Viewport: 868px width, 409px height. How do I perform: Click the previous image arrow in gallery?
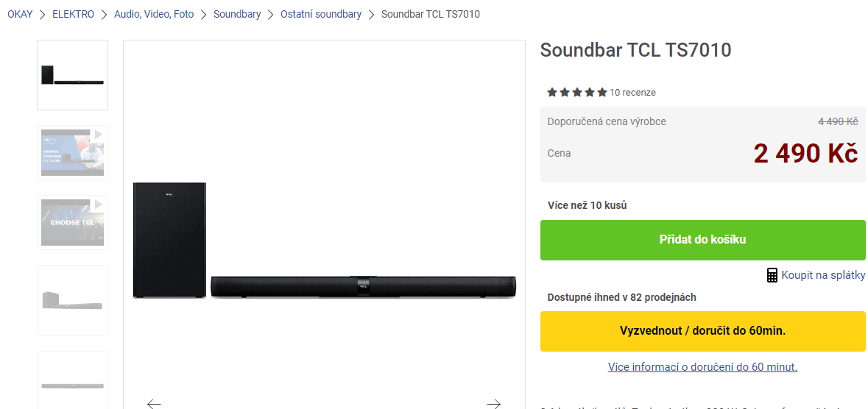(154, 403)
